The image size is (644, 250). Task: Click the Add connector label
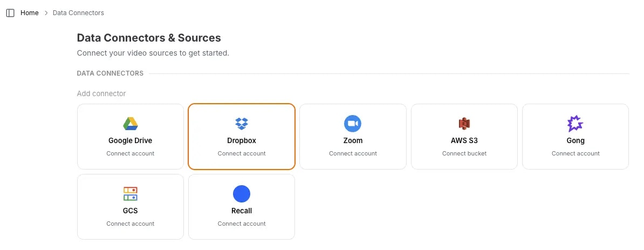101,94
